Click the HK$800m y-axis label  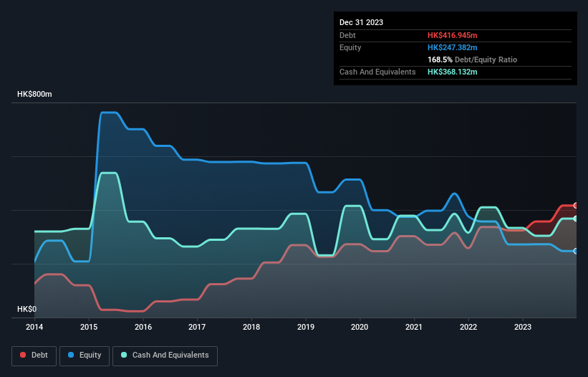click(34, 94)
